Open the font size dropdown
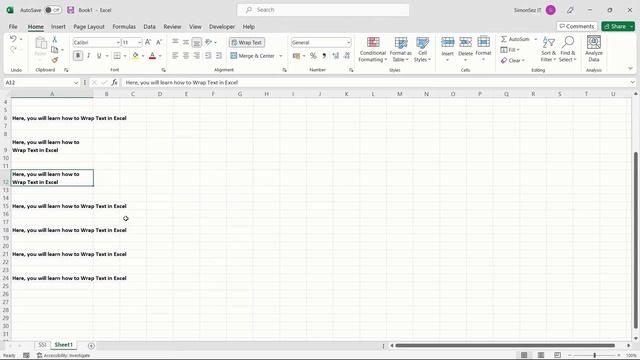The height and width of the screenshot is (360, 640). coord(140,42)
